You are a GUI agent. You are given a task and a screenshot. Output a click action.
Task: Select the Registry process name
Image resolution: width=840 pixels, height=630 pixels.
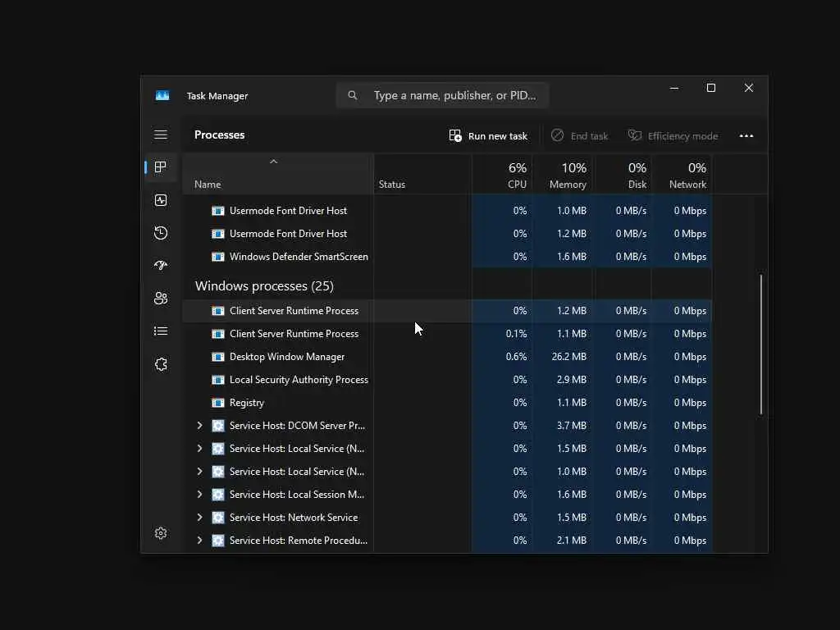pyautogui.click(x=246, y=403)
